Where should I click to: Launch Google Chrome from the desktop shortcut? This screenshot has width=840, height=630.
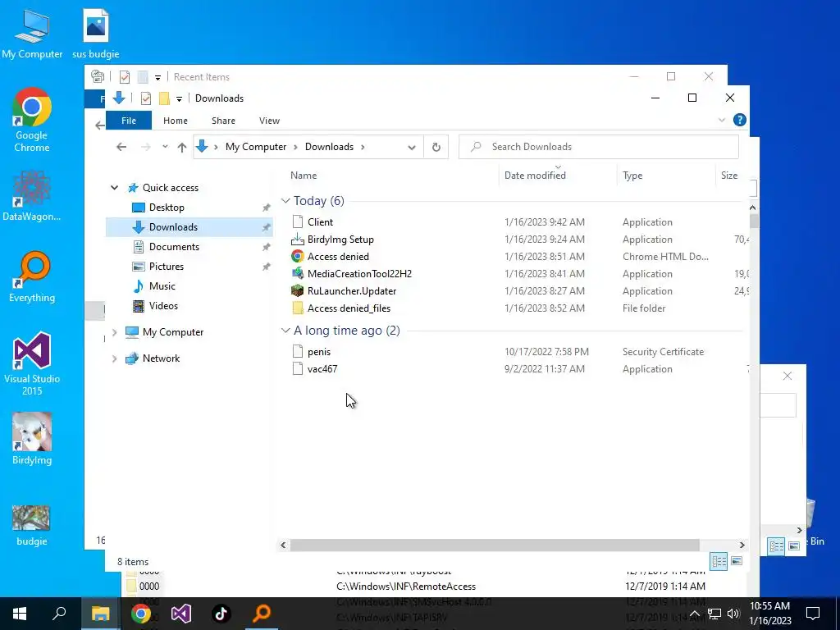pyautogui.click(x=32, y=119)
